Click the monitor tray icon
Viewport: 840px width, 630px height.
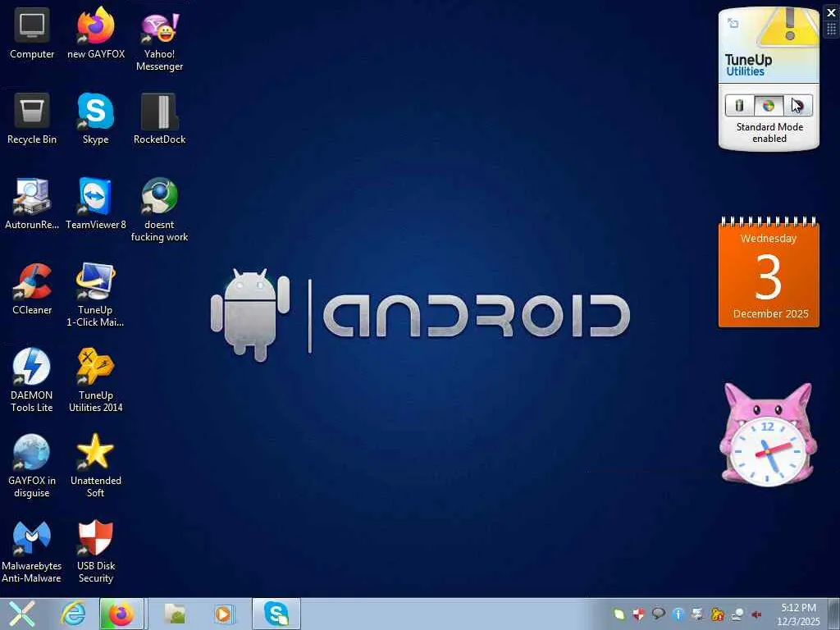point(697,614)
